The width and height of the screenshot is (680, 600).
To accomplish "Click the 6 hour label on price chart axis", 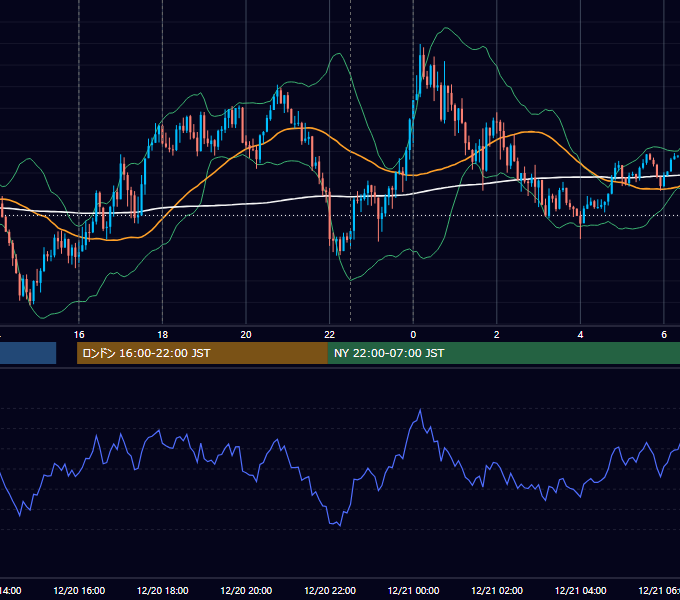I will [x=664, y=335].
